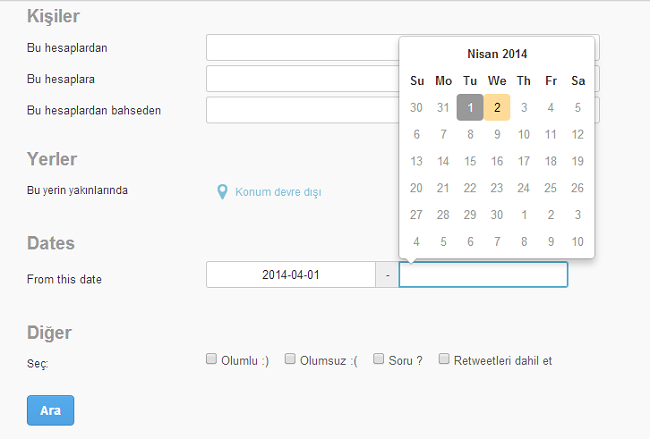Image resolution: width=650 pixels, height=439 pixels.
Task: Pick highlighted date 2 in calendar
Action: tap(497, 107)
